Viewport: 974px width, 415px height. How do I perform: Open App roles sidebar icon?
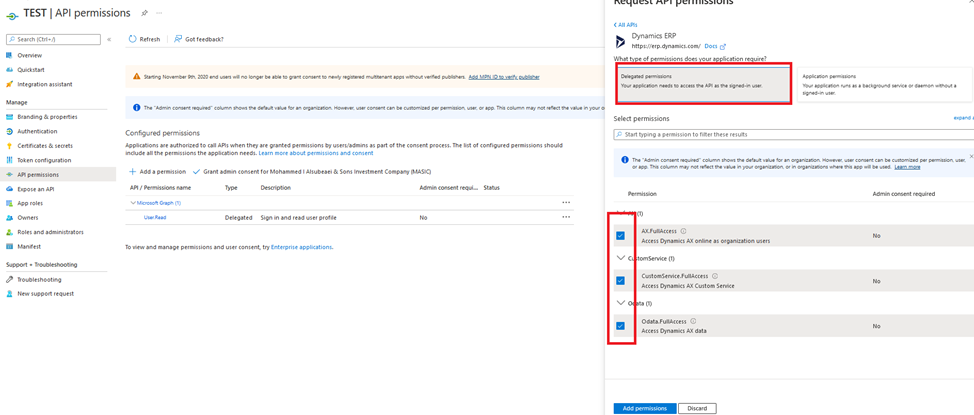click(9, 203)
